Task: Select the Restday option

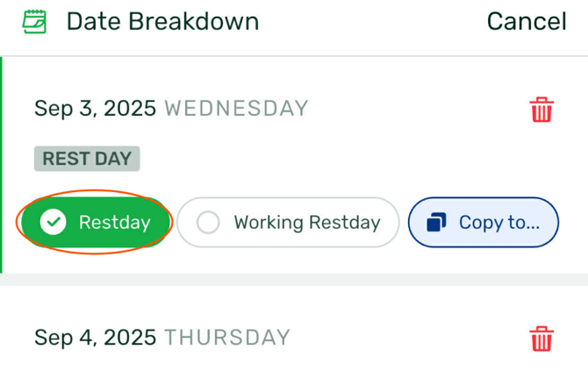Action: pos(95,223)
